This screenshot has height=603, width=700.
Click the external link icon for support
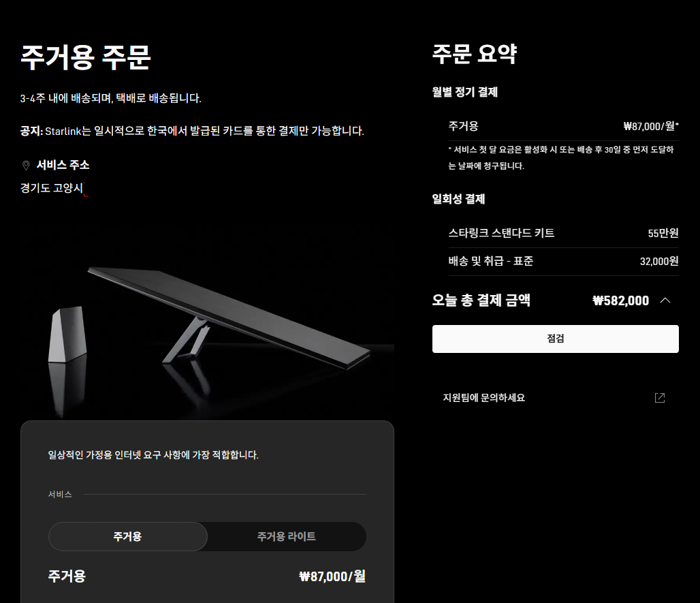tap(659, 398)
